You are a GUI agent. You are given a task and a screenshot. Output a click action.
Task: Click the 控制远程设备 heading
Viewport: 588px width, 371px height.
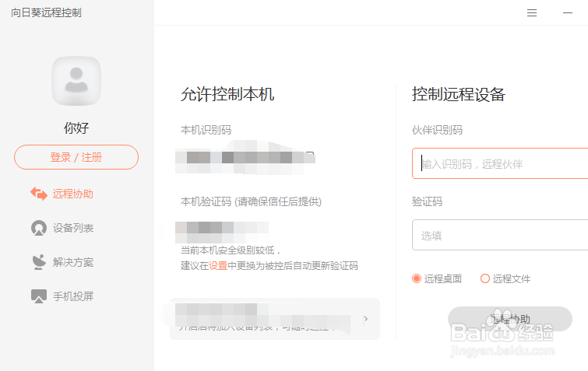(459, 94)
